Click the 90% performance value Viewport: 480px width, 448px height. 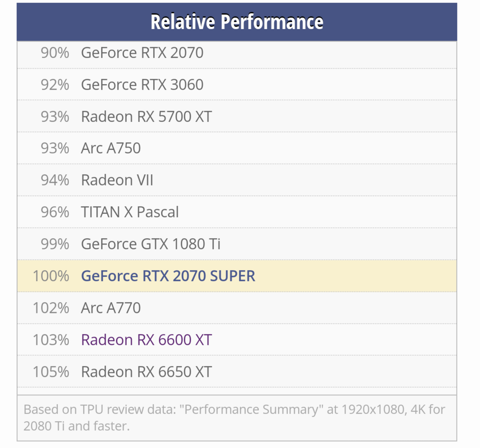[x=55, y=53]
